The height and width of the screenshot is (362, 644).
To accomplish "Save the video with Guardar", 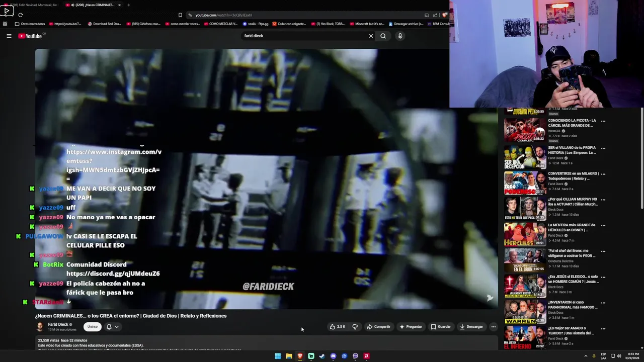I will click(x=441, y=327).
